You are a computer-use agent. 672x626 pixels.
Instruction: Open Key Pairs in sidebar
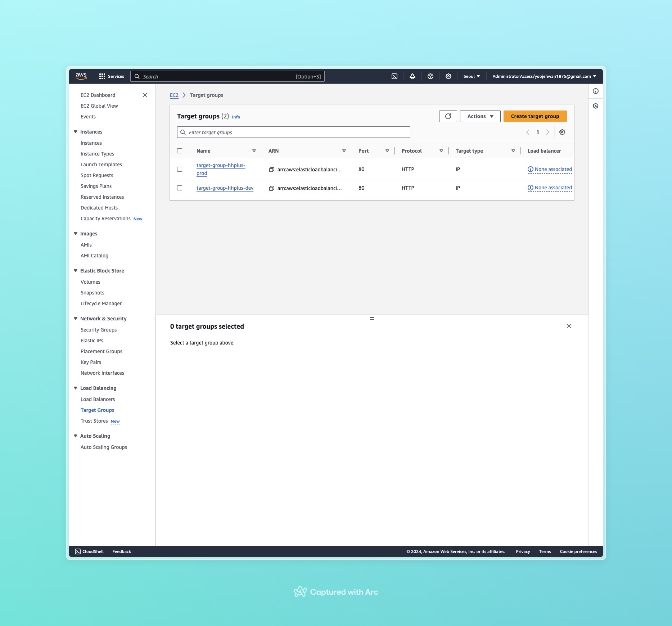(x=91, y=362)
